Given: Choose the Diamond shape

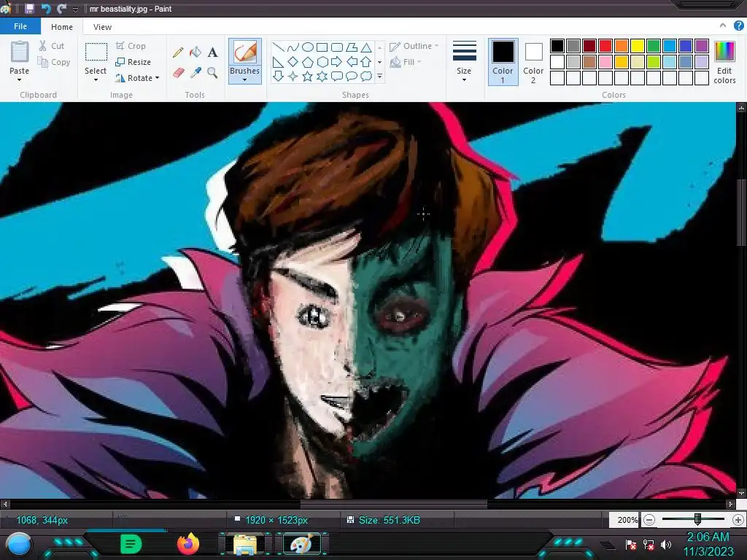Looking at the screenshot, I should 293,61.
